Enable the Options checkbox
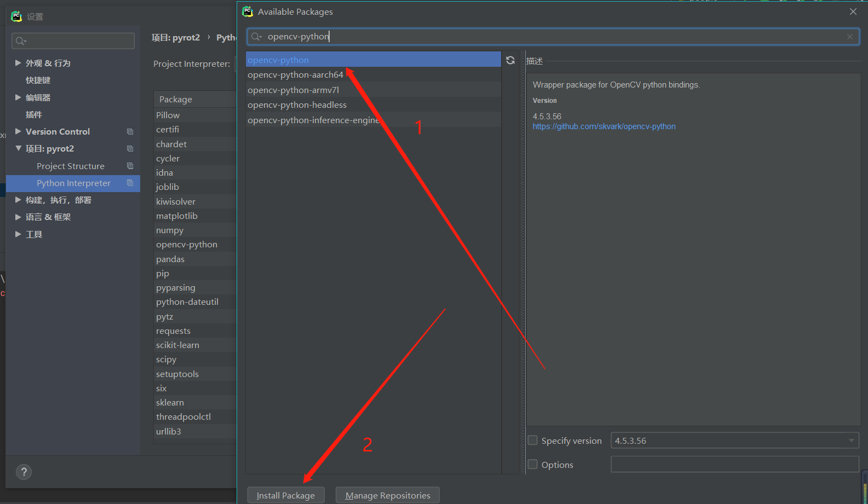Screen dimensions: 868x504 [x=532, y=465]
